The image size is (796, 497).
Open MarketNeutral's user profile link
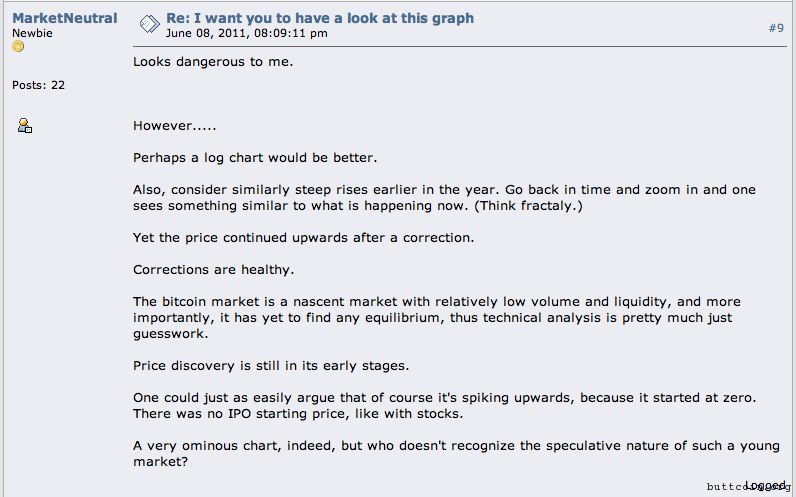64,18
